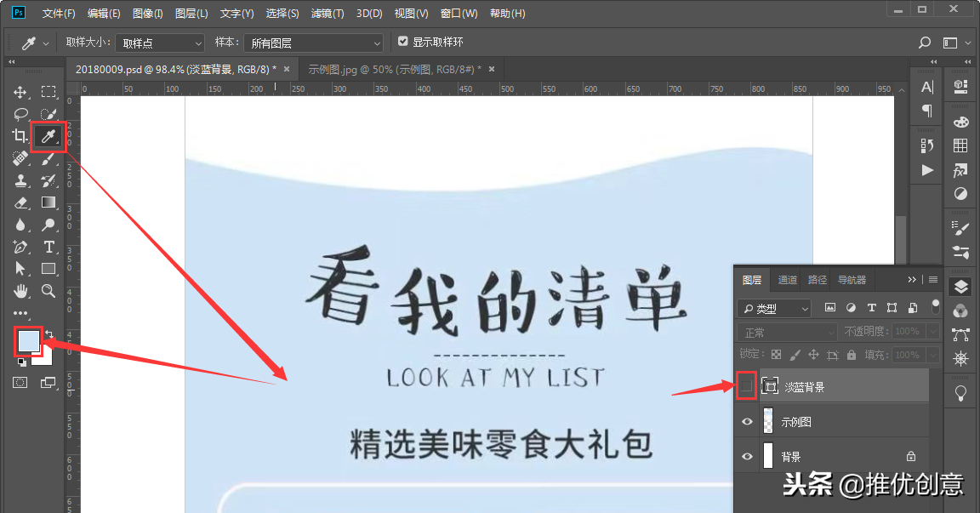
Task: Toggle lock position
Action: coord(813,355)
